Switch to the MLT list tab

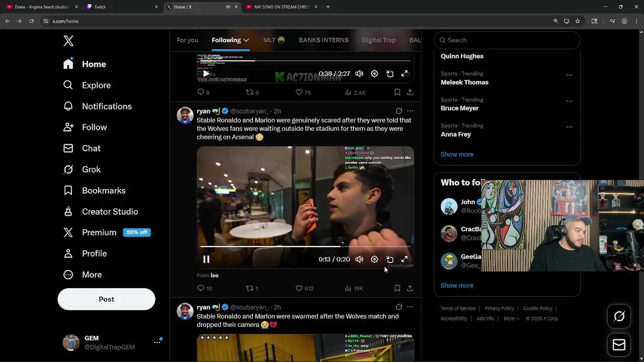click(274, 40)
